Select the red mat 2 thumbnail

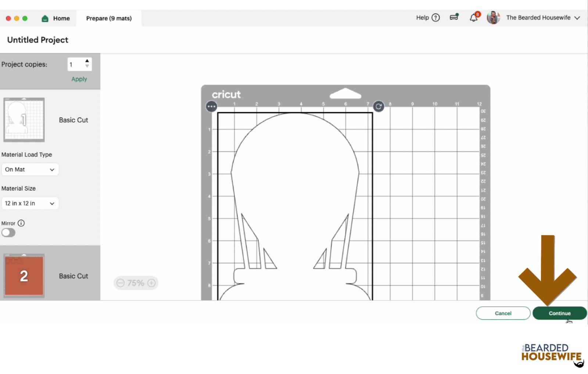coord(24,276)
